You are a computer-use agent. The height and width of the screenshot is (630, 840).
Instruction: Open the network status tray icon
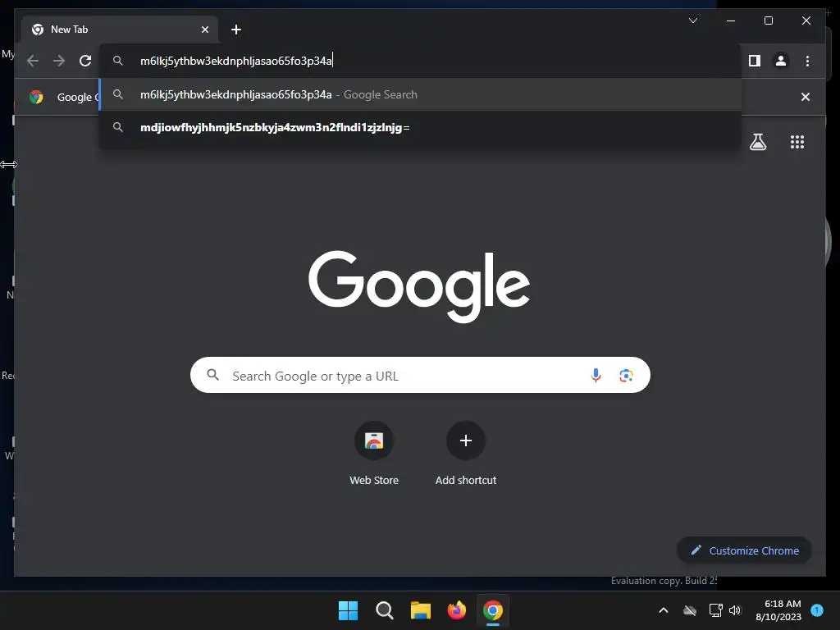coord(715,610)
